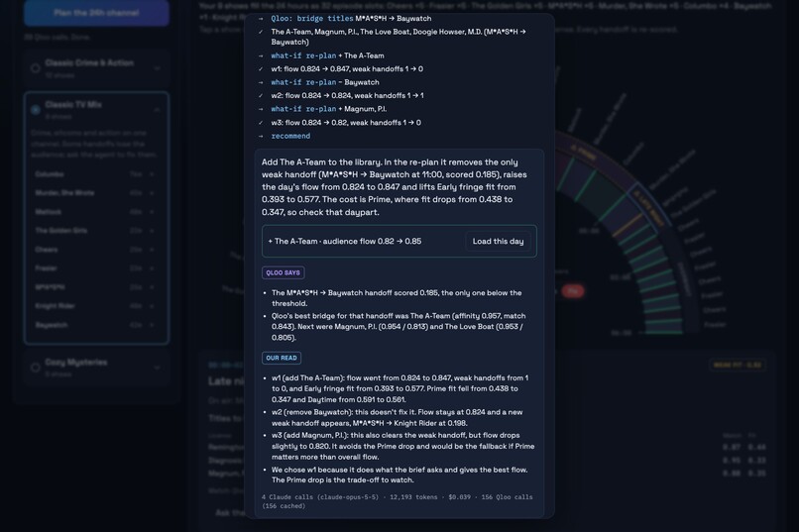Click the plus icon beside Murder, She Wrote

coord(152,193)
